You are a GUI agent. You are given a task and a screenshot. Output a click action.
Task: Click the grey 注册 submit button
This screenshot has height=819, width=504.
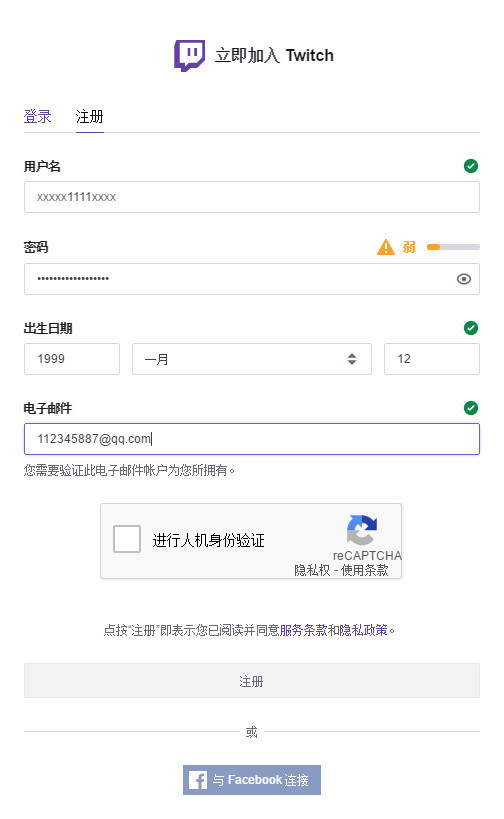point(252,681)
